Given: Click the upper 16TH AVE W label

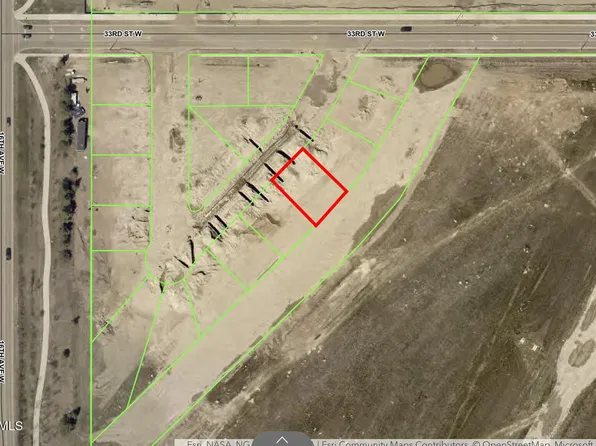Looking at the screenshot, I should point(2,153).
